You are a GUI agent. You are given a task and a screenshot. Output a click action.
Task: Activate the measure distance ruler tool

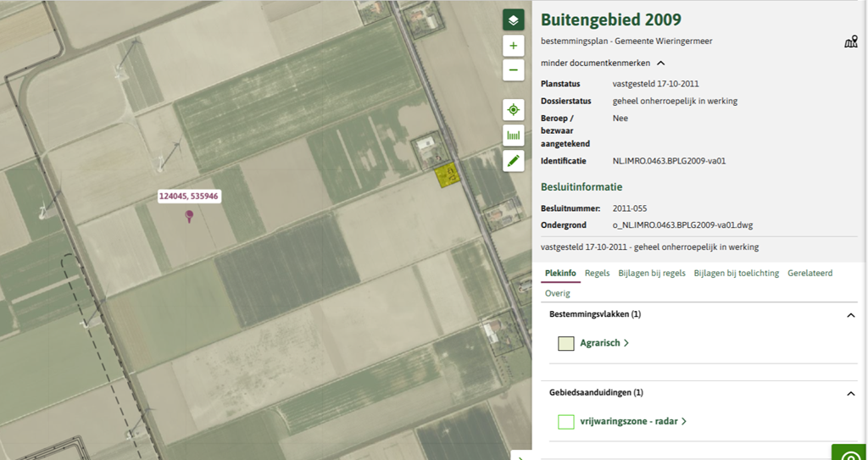click(513, 135)
